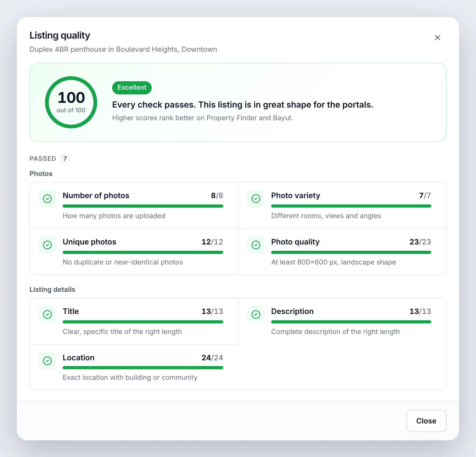
Task: Click the Description check icon
Action: coord(256,314)
